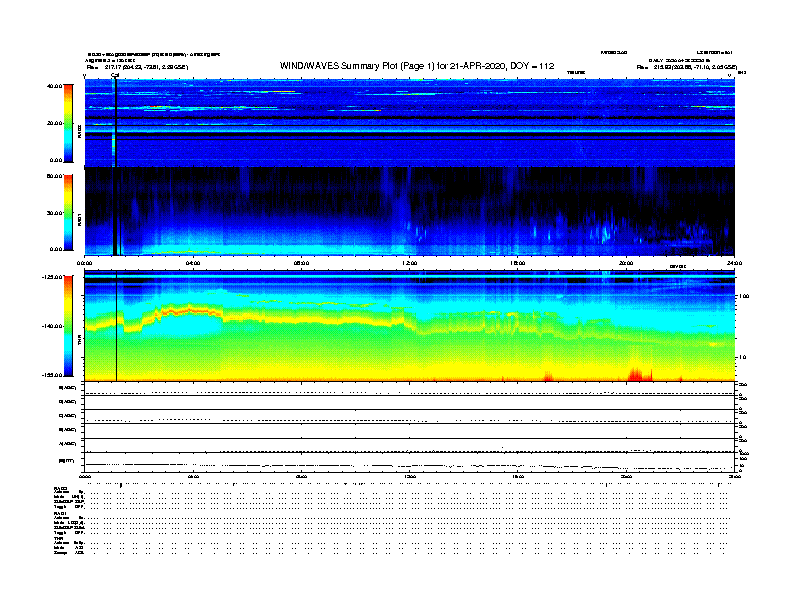This screenshot has width=792, height=612.
Task: Click the RAD2 vertical axis label
Action: tap(79, 132)
